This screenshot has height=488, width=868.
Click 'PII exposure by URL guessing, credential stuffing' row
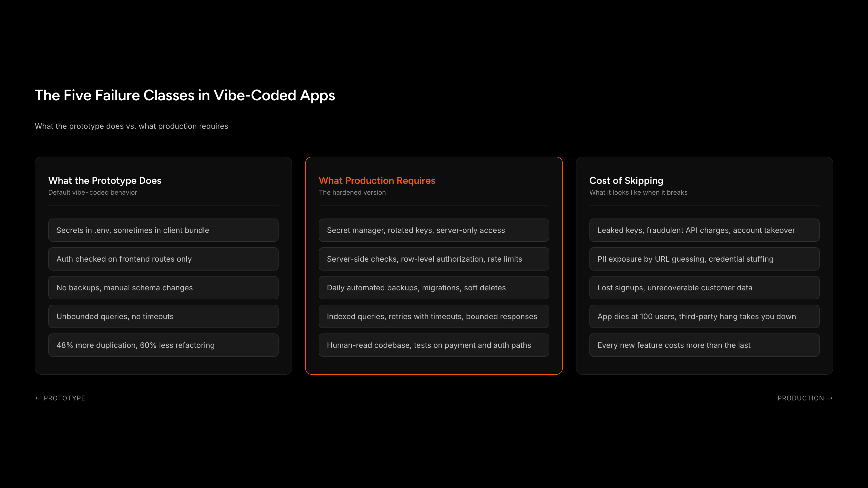coord(705,259)
